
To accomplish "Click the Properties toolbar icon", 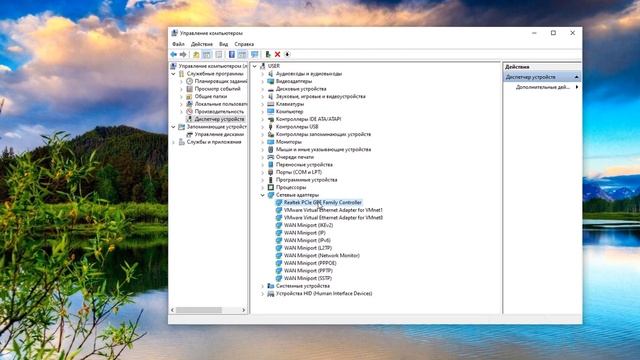I will click(219, 54).
